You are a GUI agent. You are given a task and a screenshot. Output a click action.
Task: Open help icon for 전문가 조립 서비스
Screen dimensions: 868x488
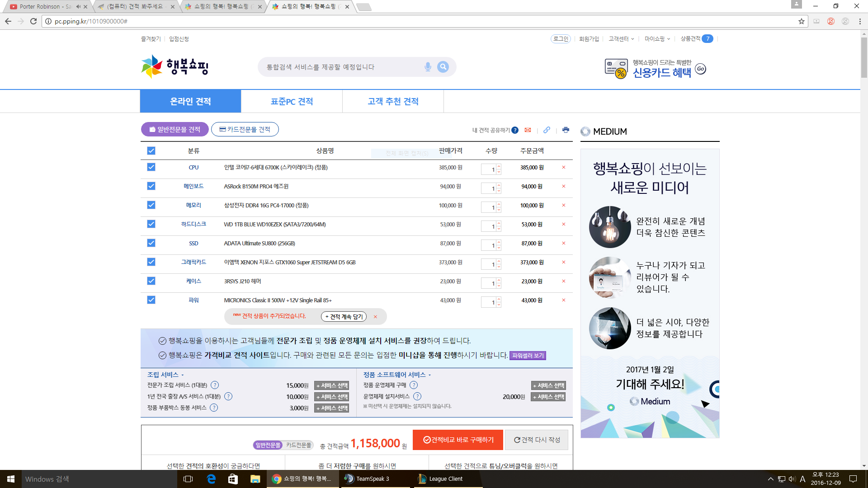(215, 385)
